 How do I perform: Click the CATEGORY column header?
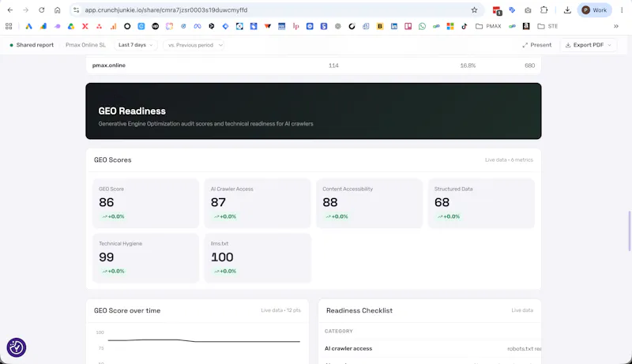[x=339, y=331]
